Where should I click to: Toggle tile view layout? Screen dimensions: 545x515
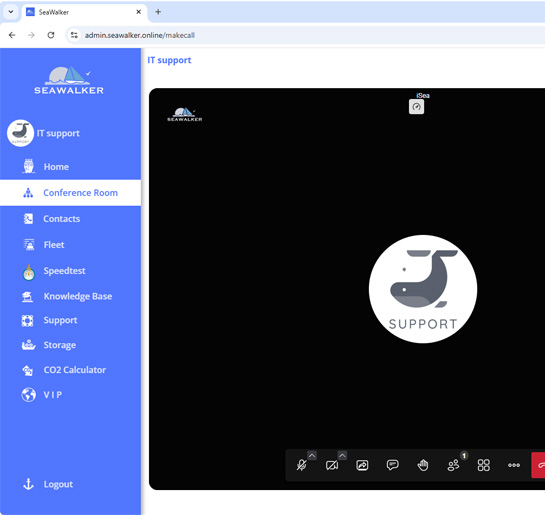pos(483,465)
